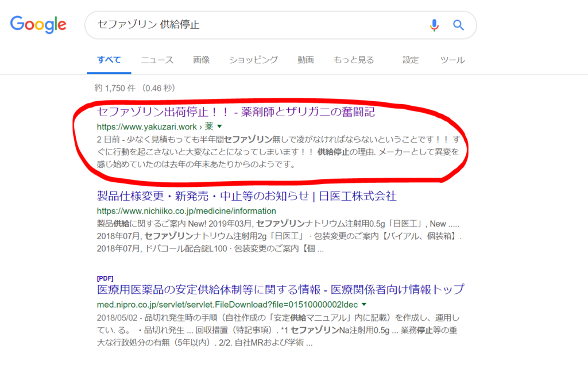Open the 設定 menu
The height and width of the screenshot is (368, 588).
[411, 59]
